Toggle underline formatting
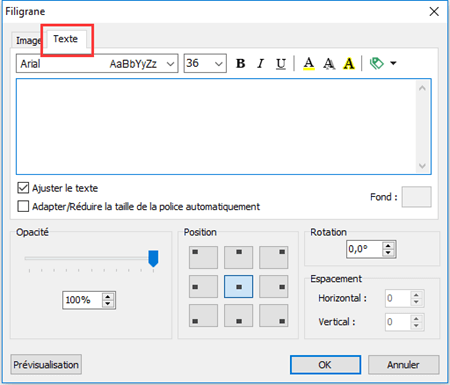Viewport: 450px width, 385px height. [x=281, y=63]
